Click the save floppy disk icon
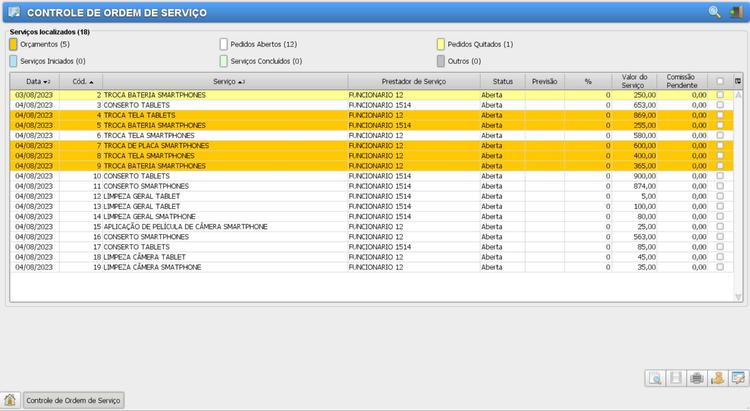The width and height of the screenshot is (750, 411). 676,378
